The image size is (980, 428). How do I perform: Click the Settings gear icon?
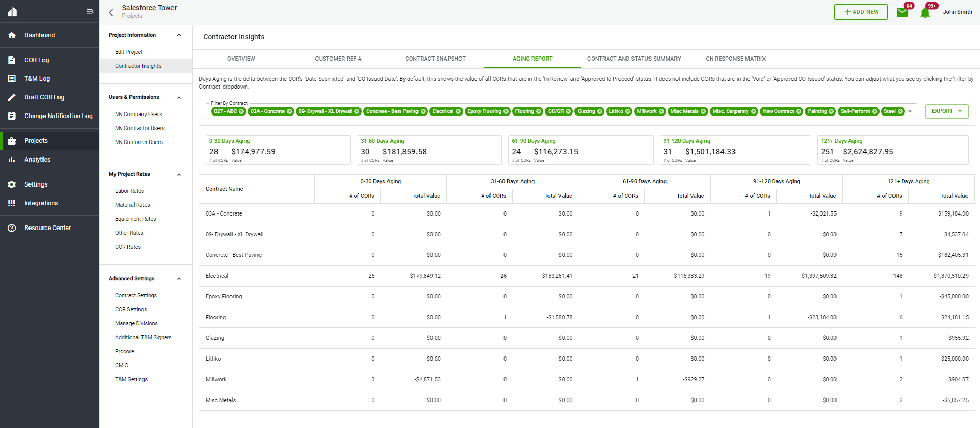point(12,184)
